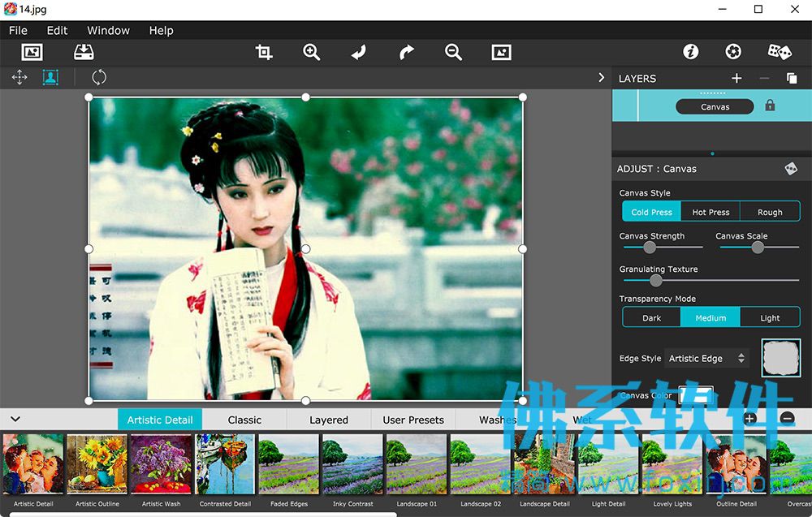
Task: Open the Window menu
Action: 108,31
